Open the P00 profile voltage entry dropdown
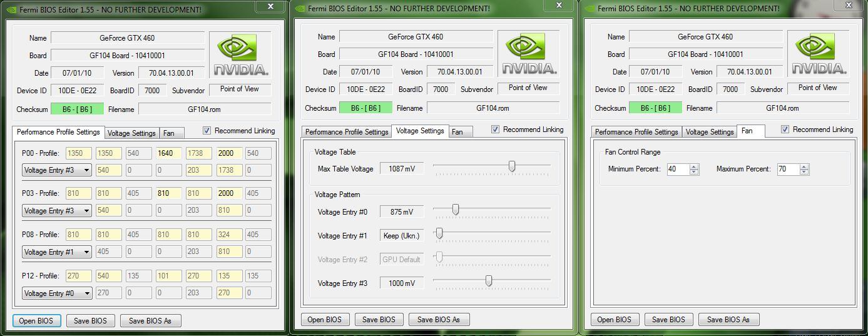Screen dimensions: 868x336 [57, 170]
